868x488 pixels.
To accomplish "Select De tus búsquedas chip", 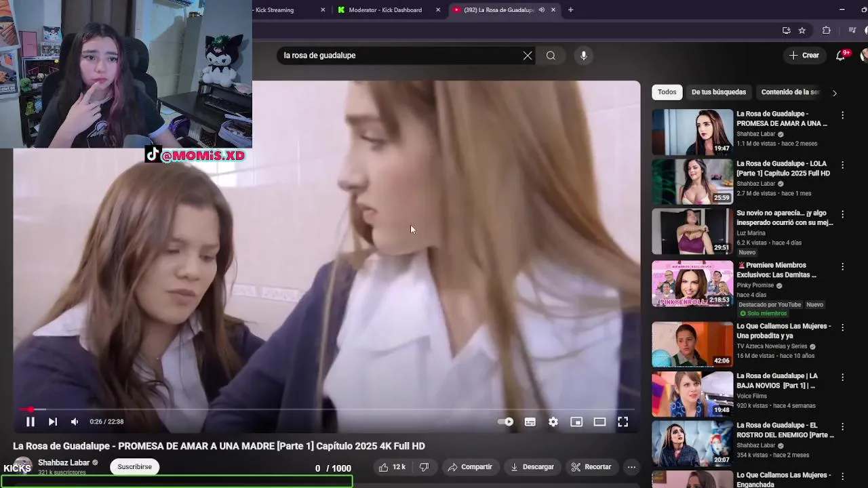I will point(719,92).
